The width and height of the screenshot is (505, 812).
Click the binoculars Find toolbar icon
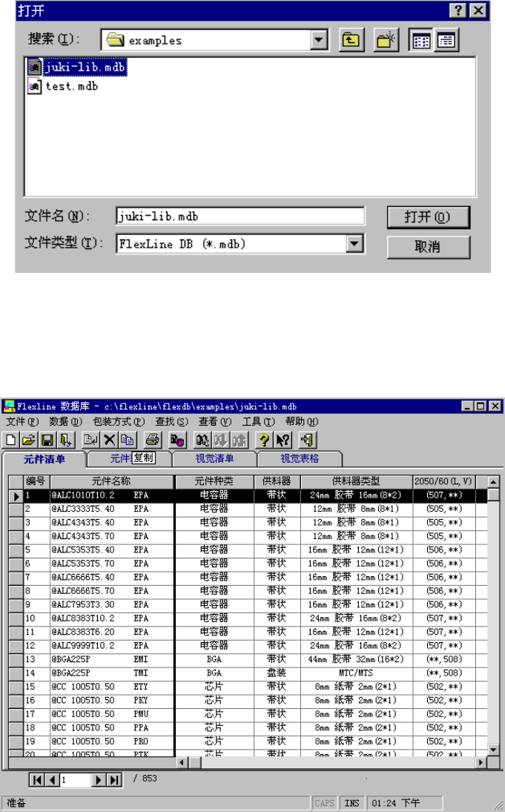click(202, 440)
